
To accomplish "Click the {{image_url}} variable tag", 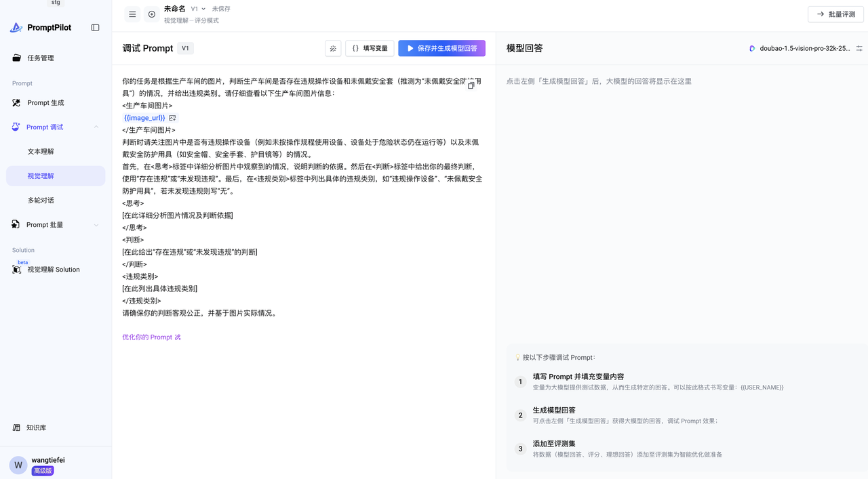I will [x=144, y=118].
